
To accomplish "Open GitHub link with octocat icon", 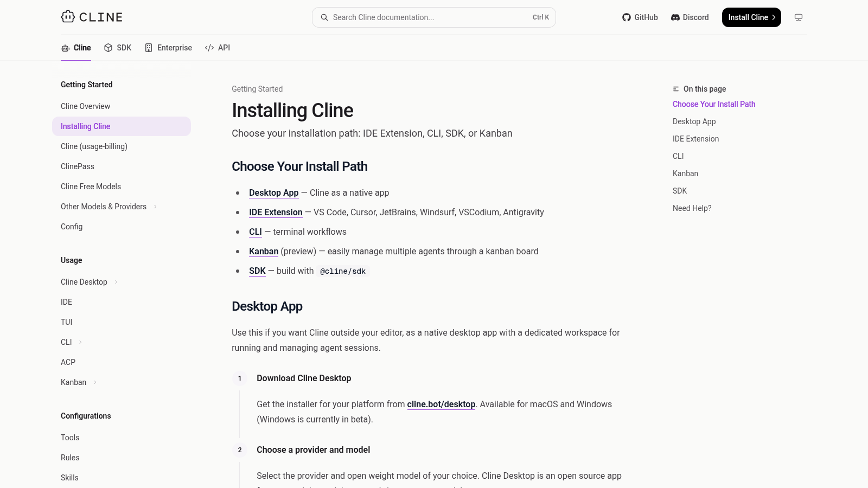I will click(640, 17).
